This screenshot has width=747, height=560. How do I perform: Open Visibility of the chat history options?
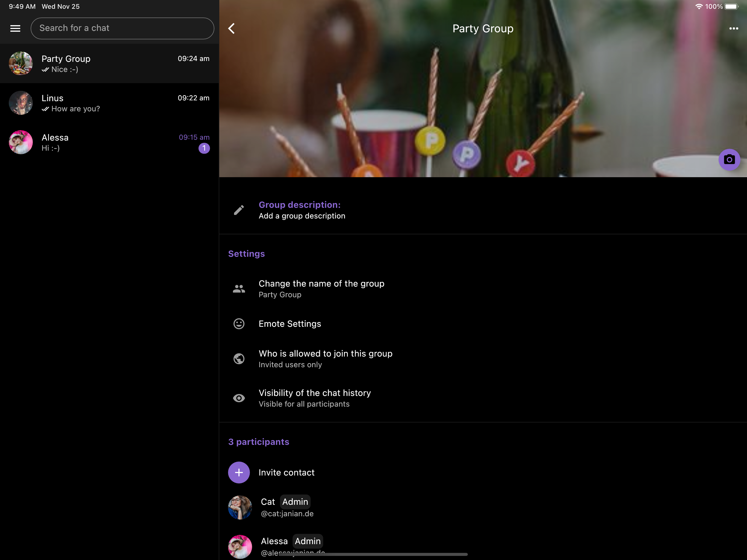(x=314, y=398)
